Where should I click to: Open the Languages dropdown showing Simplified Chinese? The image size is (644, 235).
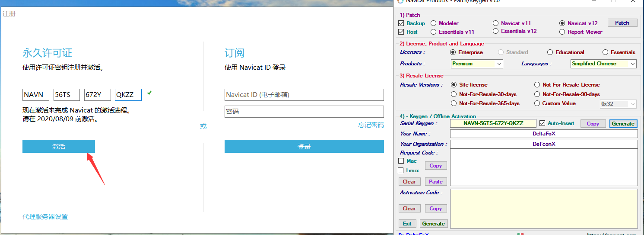tap(603, 64)
